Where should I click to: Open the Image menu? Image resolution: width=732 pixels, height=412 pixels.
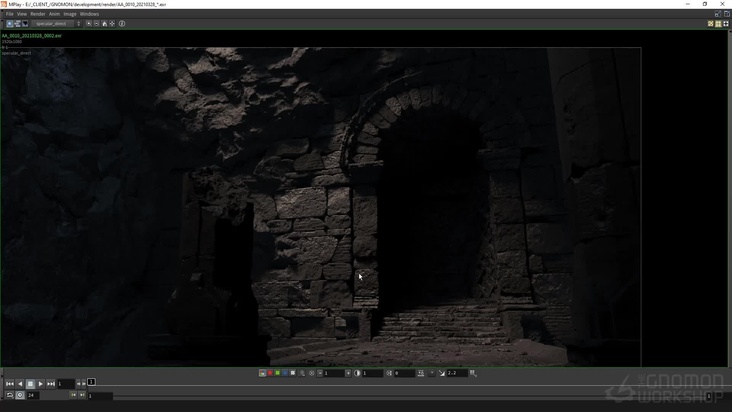pyautogui.click(x=70, y=14)
